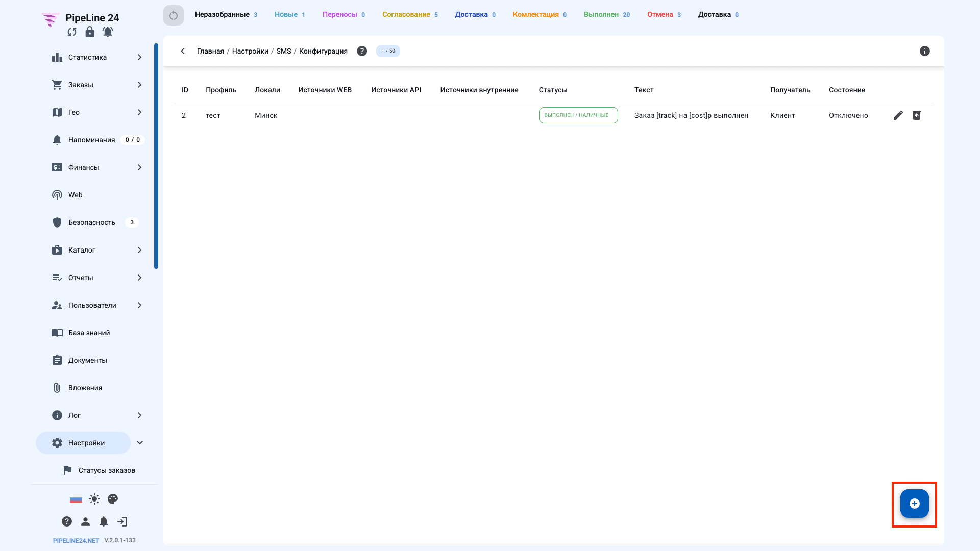Open the color palette theme icon
The height and width of the screenshot is (551, 980).
tap(113, 499)
